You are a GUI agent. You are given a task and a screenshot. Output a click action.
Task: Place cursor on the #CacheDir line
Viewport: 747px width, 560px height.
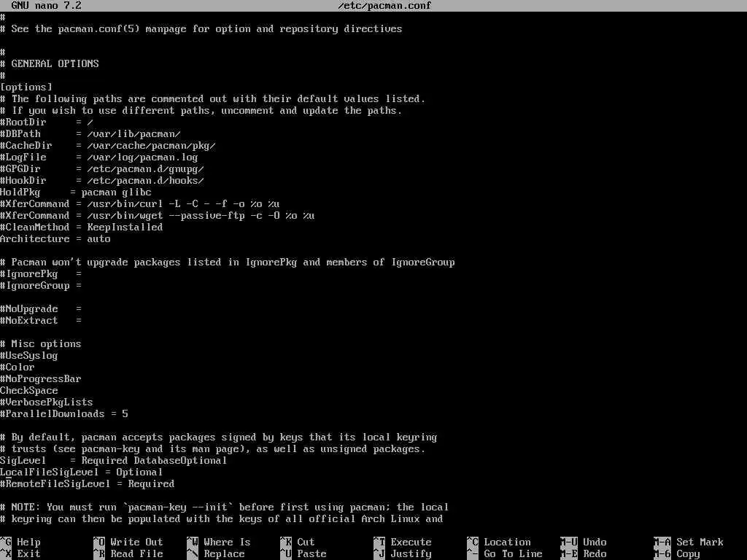click(x=108, y=146)
